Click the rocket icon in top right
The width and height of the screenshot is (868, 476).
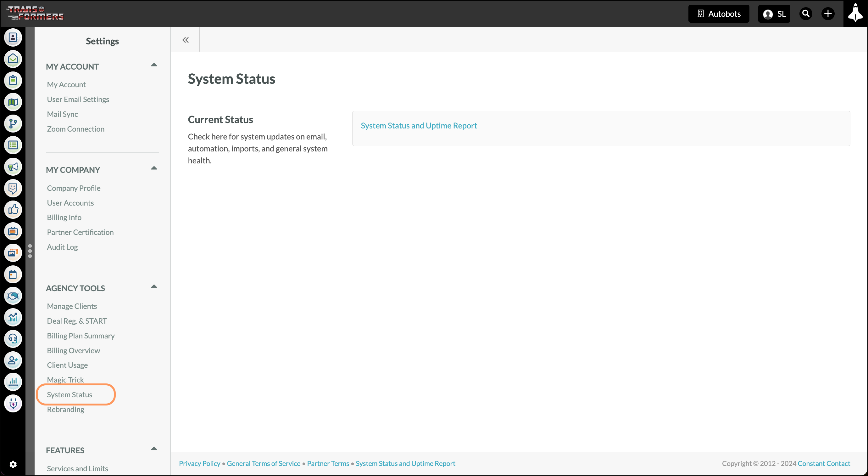[x=855, y=14]
